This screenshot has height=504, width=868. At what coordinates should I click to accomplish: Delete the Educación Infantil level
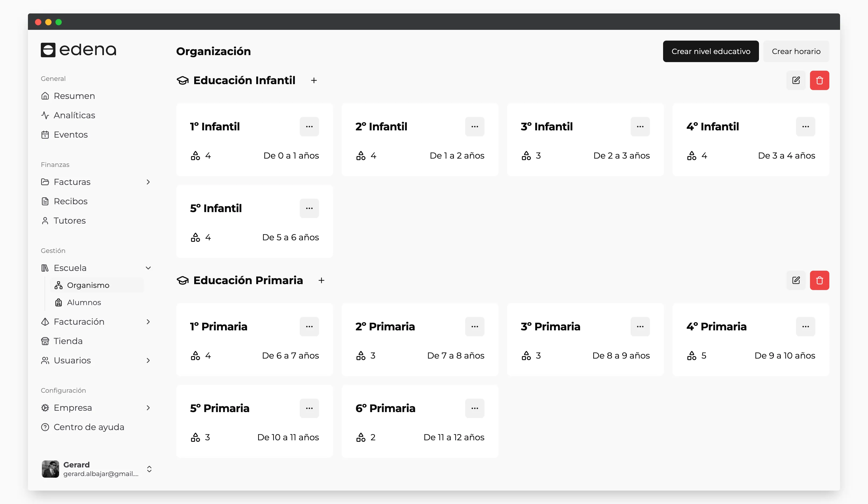pyautogui.click(x=819, y=80)
